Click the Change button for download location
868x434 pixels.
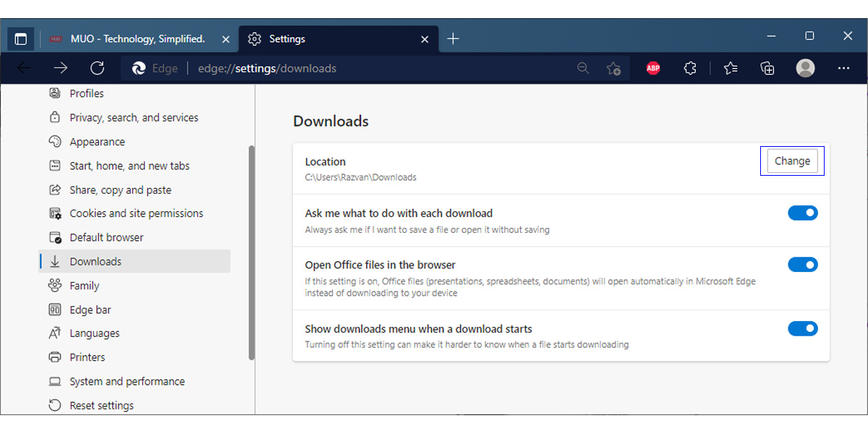pyautogui.click(x=792, y=161)
